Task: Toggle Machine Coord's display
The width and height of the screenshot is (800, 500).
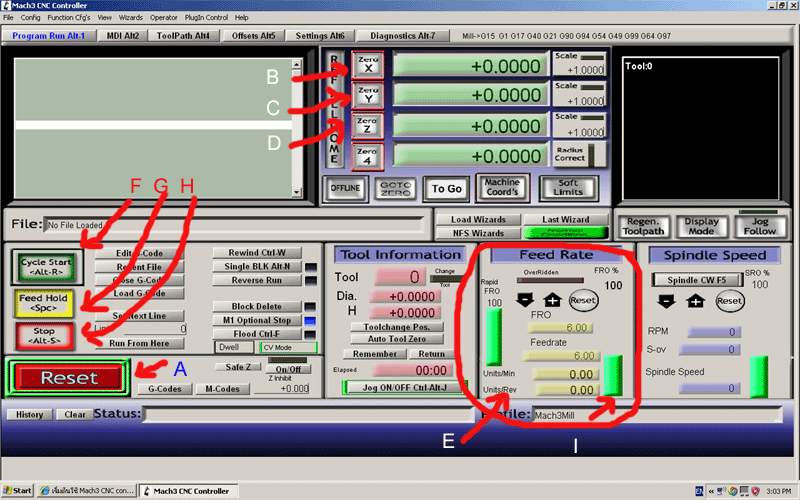Action: pos(502,187)
